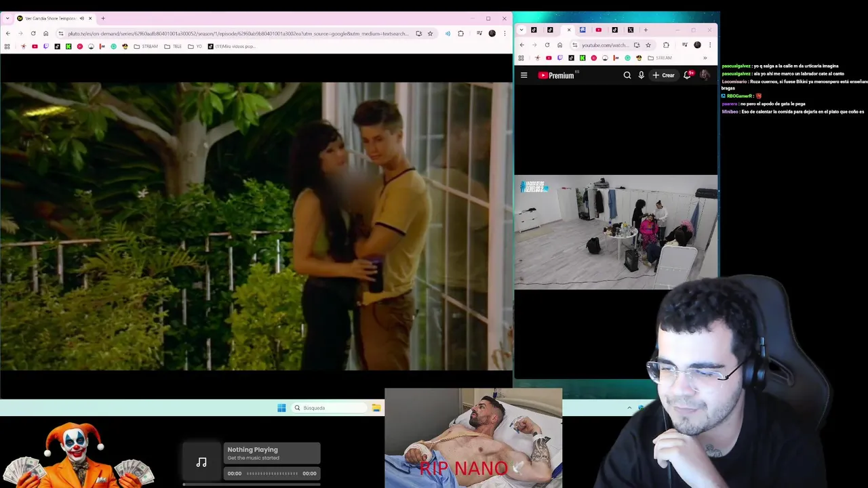Open the TELE bookmarks folder
This screenshot has height=488, width=868.
(x=172, y=46)
